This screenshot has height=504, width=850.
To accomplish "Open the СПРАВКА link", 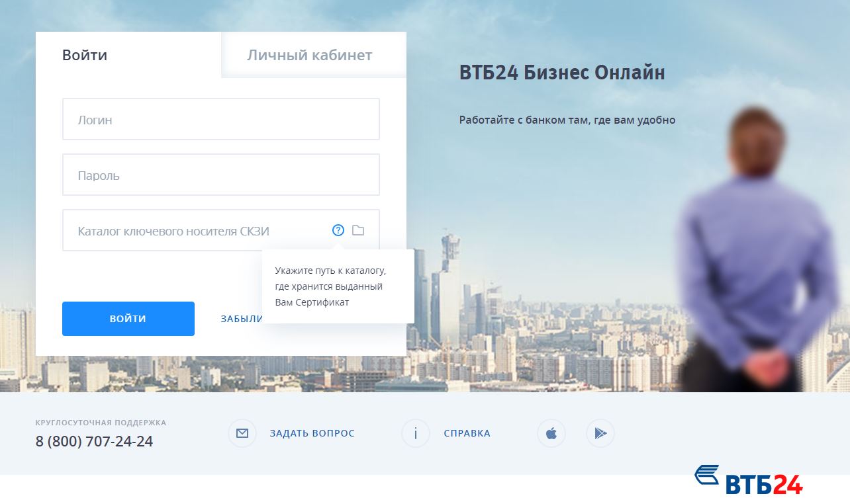I will click(x=467, y=434).
